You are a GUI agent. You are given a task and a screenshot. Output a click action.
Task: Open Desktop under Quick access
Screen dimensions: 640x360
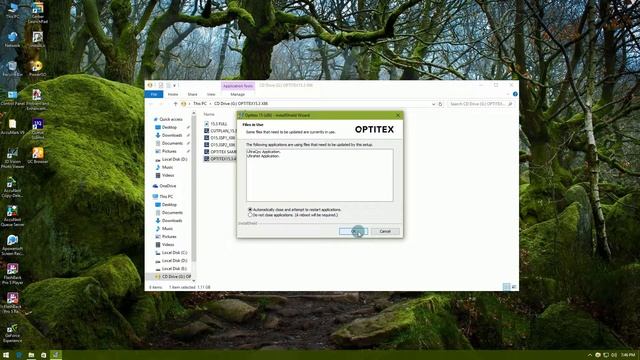169,127
